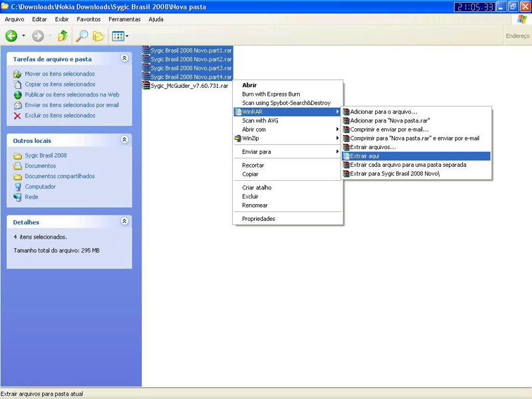Collapse Tarefas de arquivo e pasta panel

124,58
